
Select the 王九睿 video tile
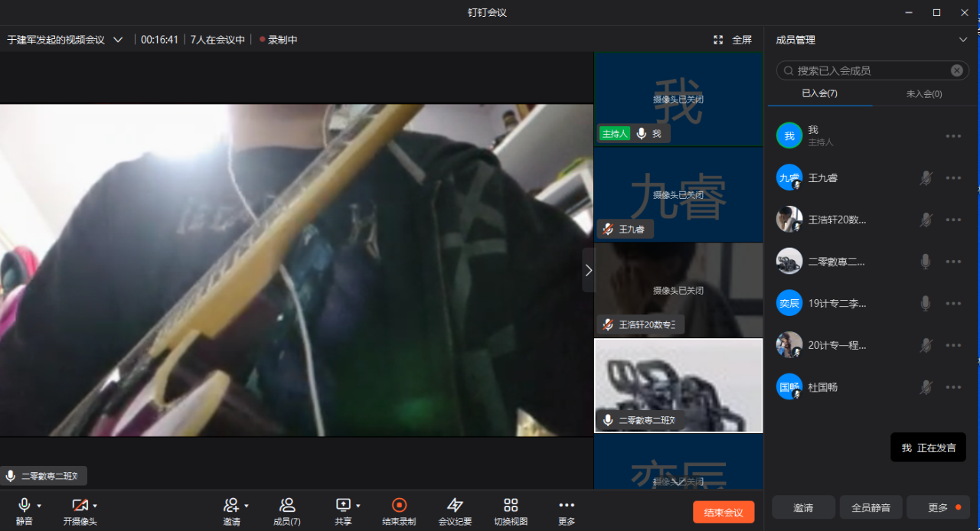(x=678, y=194)
